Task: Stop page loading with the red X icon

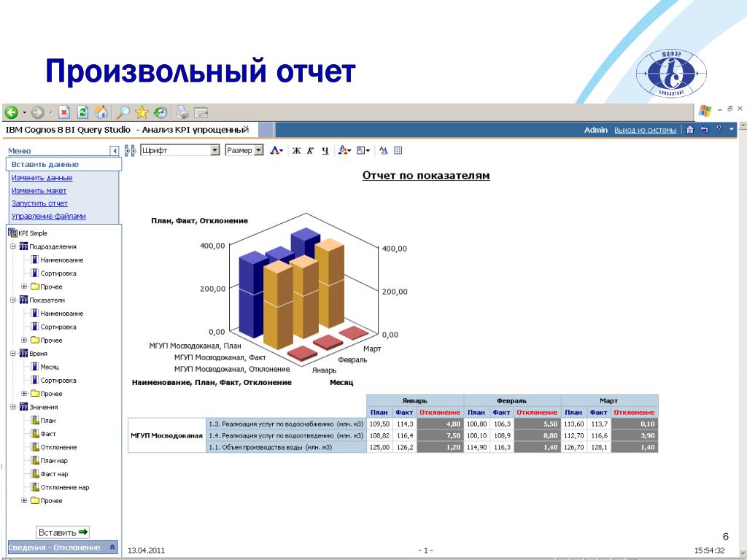Action: (x=64, y=112)
